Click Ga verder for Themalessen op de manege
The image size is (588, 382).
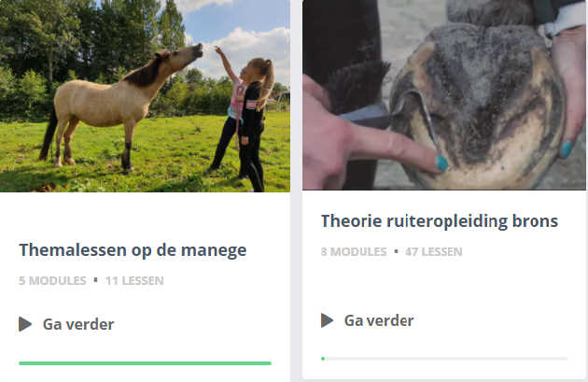tap(78, 324)
